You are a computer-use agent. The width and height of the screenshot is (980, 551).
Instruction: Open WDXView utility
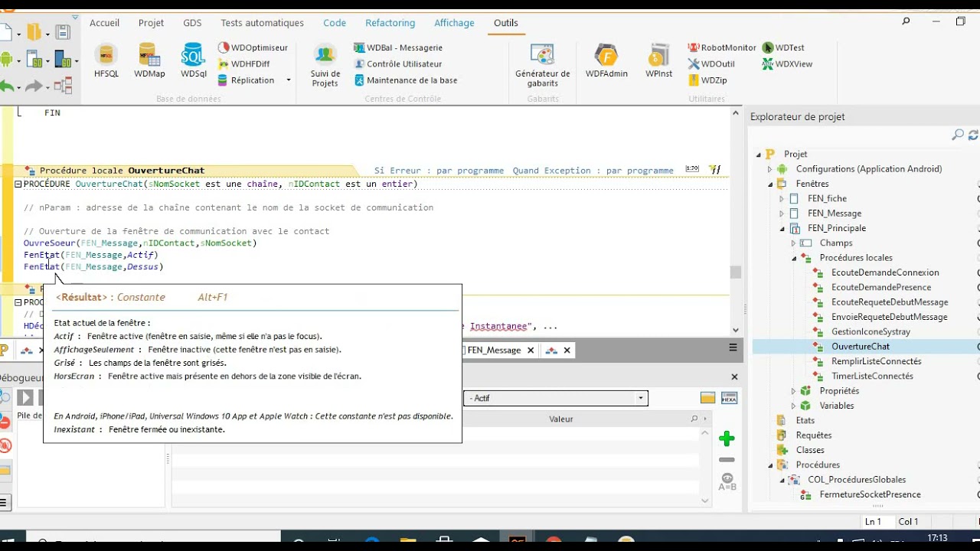(788, 64)
